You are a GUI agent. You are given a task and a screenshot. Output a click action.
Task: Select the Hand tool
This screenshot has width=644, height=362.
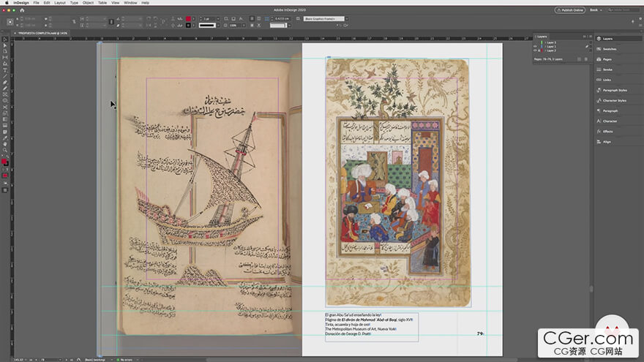[x=5, y=144]
